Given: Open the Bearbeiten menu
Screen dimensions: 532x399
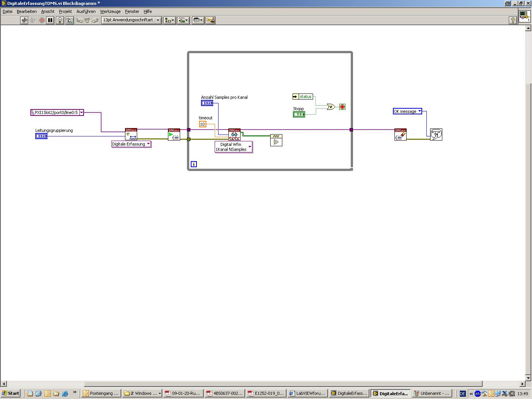Looking at the screenshot, I should [x=27, y=11].
